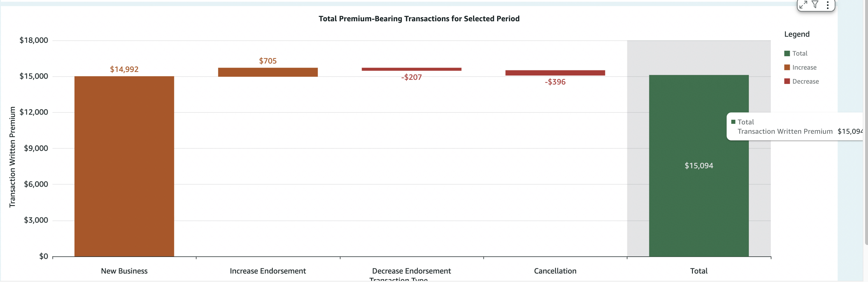Click the vertical scrollbar on right edge
The width and height of the screenshot is (868, 282).
click(x=866, y=121)
